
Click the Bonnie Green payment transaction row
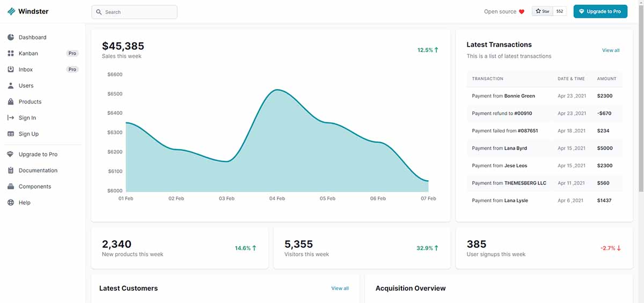click(544, 96)
